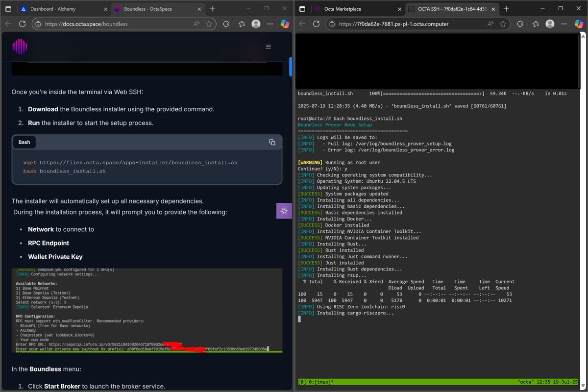Click the 'bash boundless_install.sh' code line
Viewport: 588px width, 392px height.
pyautogui.click(x=64, y=171)
